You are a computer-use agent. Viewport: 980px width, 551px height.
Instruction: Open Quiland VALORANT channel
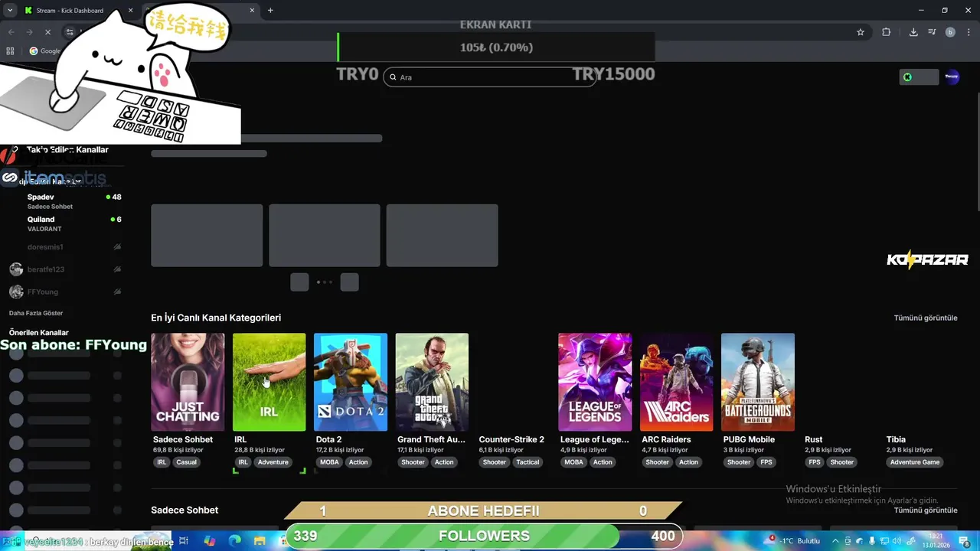coord(65,223)
